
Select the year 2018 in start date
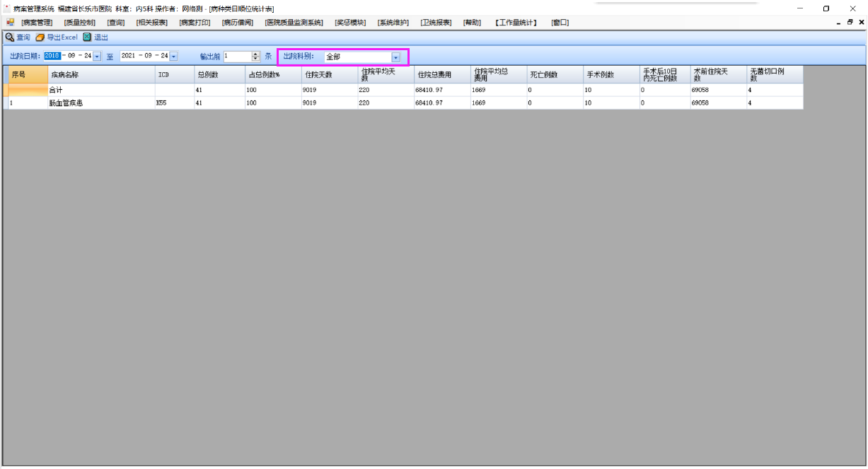pos(52,56)
